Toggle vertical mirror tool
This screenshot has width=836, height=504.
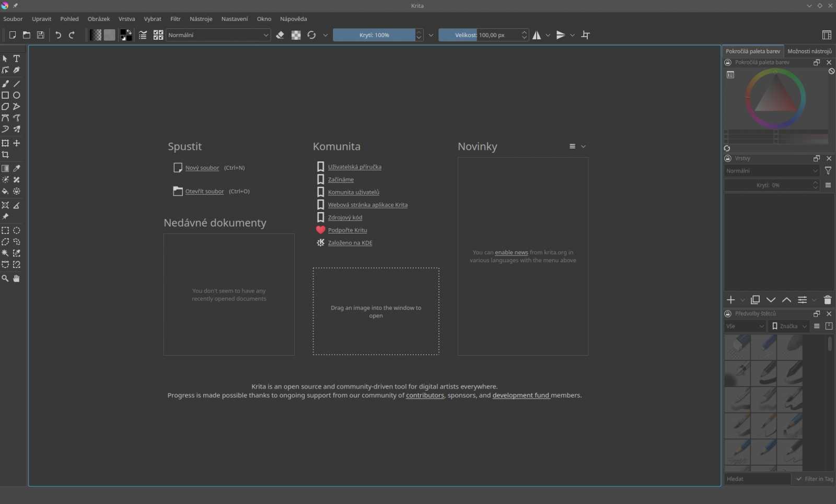(x=561, y=35)
